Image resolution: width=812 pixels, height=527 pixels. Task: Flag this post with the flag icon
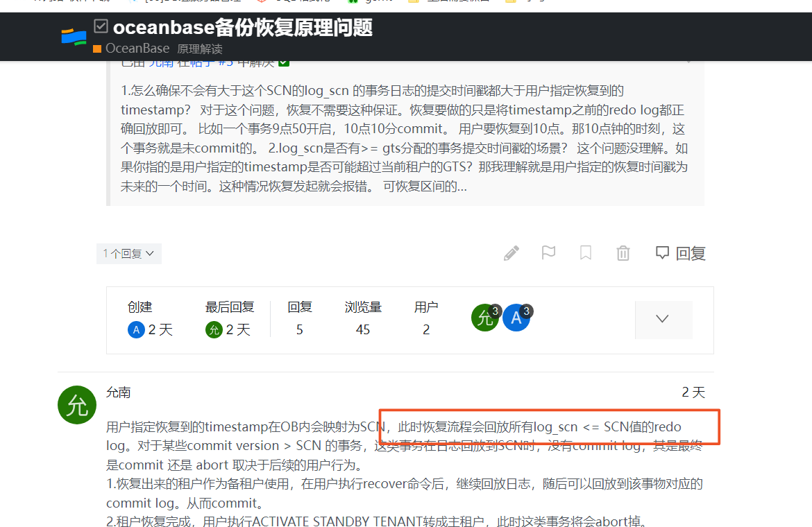click(548, 253)
